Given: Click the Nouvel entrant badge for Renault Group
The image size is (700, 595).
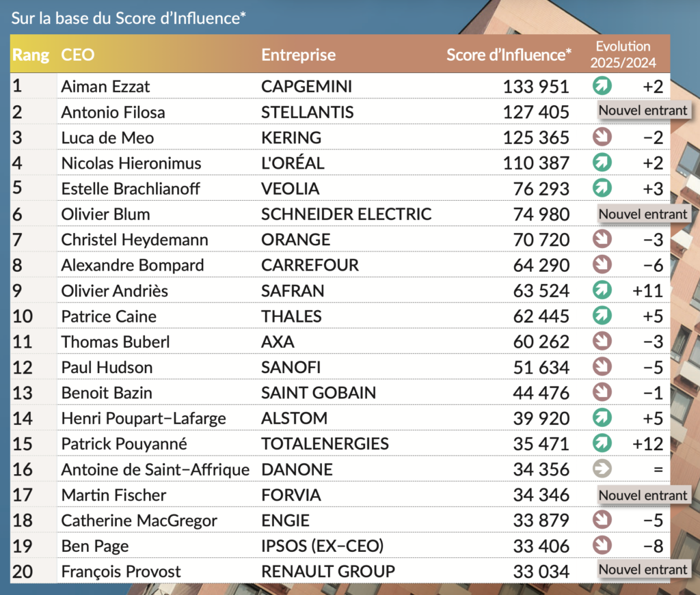Looking at the screenshot, I should (x=643, y=570).
